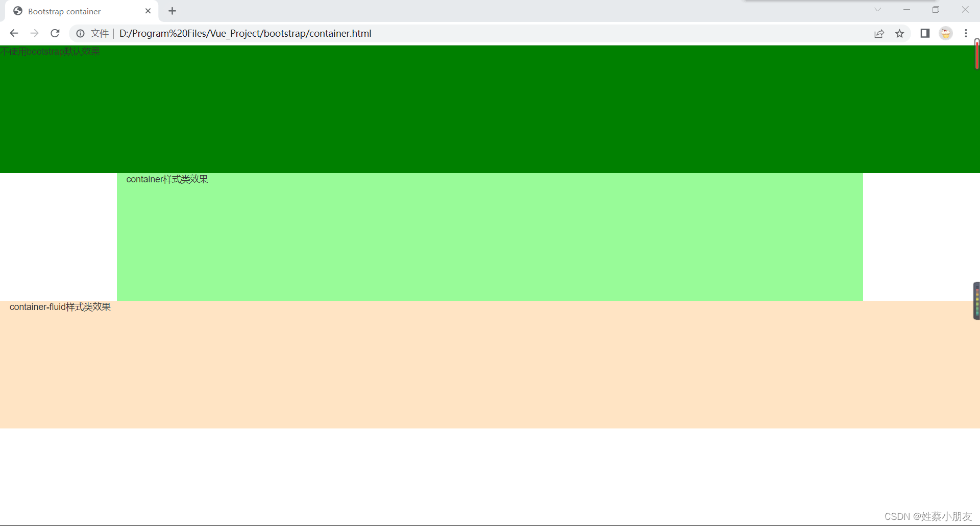Image resolution: width=980 pixels, height=526 pixels.
Task: Go back to the previous page
Action: 14,33
